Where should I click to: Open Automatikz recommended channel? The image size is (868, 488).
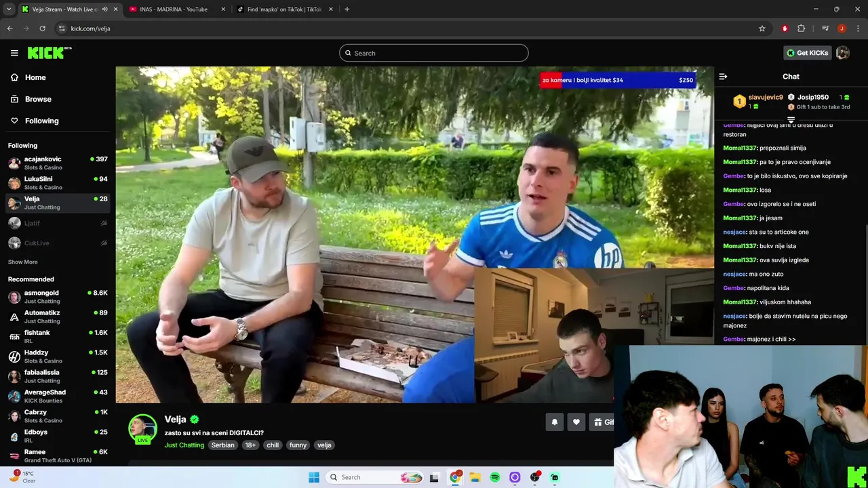click(x=58, y=317)
